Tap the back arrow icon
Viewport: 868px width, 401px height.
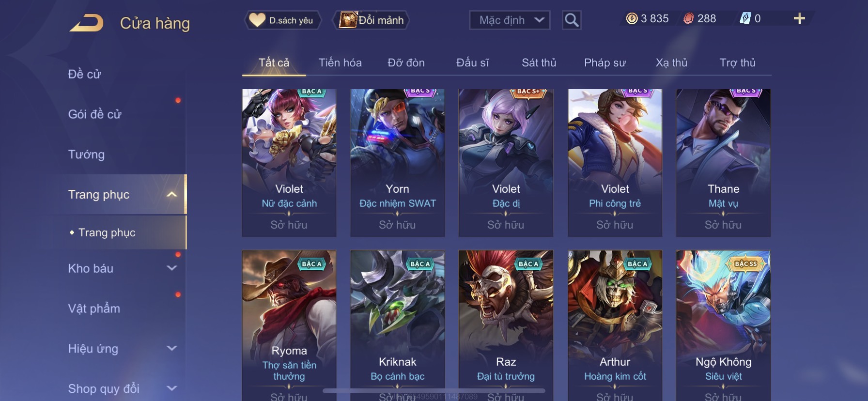click(x=86, y=23)
